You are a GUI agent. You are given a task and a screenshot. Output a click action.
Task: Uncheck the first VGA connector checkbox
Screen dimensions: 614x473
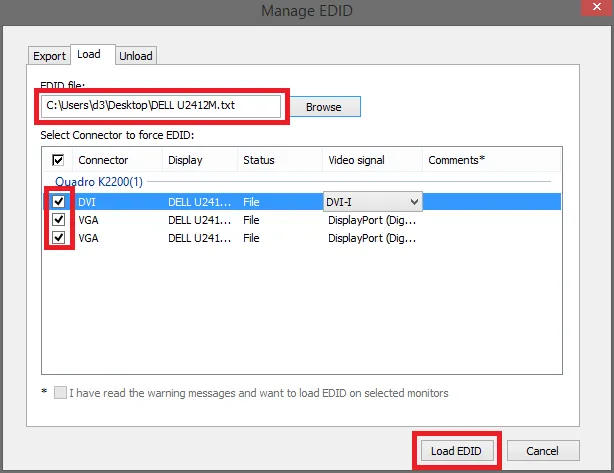point(59,219)
